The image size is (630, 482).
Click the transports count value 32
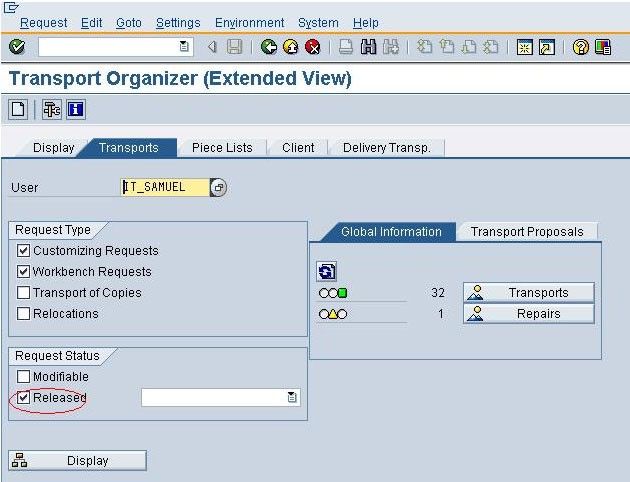coord(438,292)
